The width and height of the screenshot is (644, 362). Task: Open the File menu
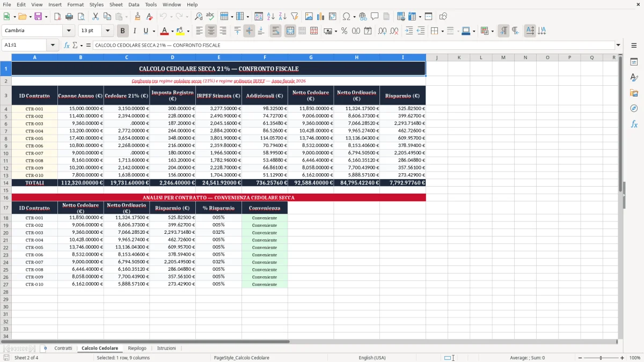coord(7,4)
